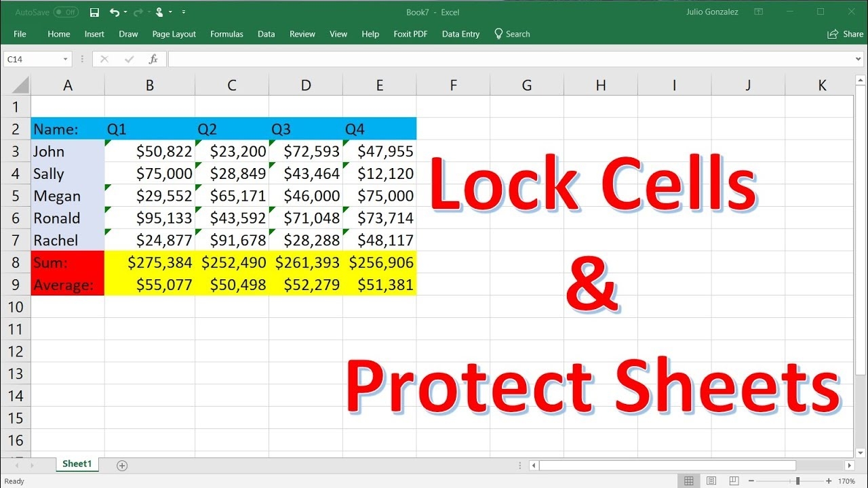The width and height of the screenshot is (868, 488).
Task: Switch to the Formulas ribbon tab
Action: coord(226,34)
